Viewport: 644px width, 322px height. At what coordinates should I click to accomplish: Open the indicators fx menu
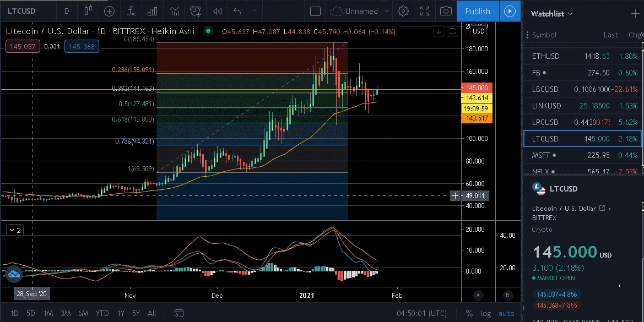pos(131,11)
